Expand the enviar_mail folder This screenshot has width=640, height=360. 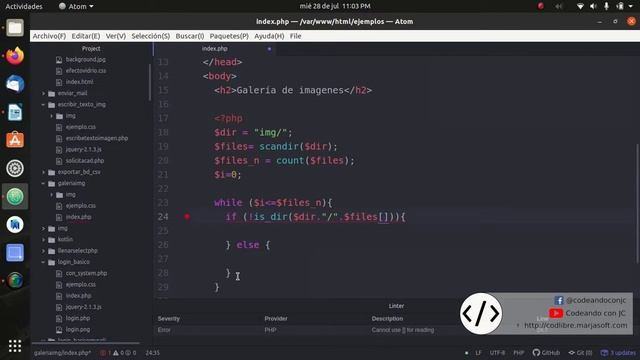click(x=43, y=93)
